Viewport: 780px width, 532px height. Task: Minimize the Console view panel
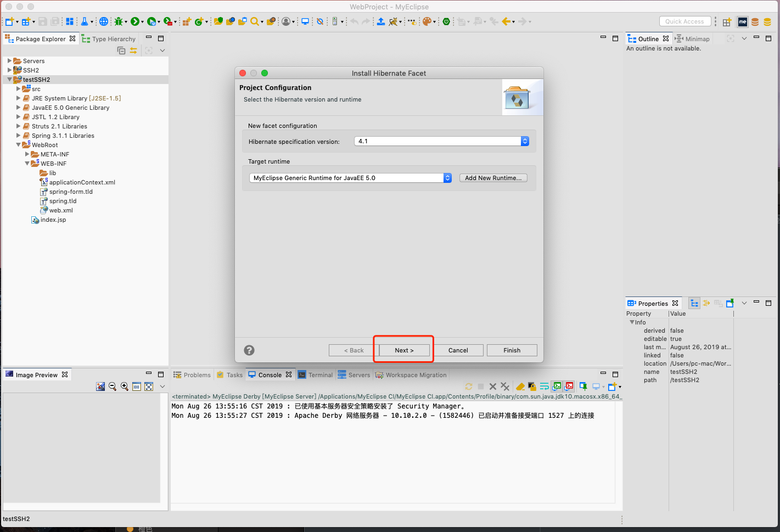pos(603,374)
